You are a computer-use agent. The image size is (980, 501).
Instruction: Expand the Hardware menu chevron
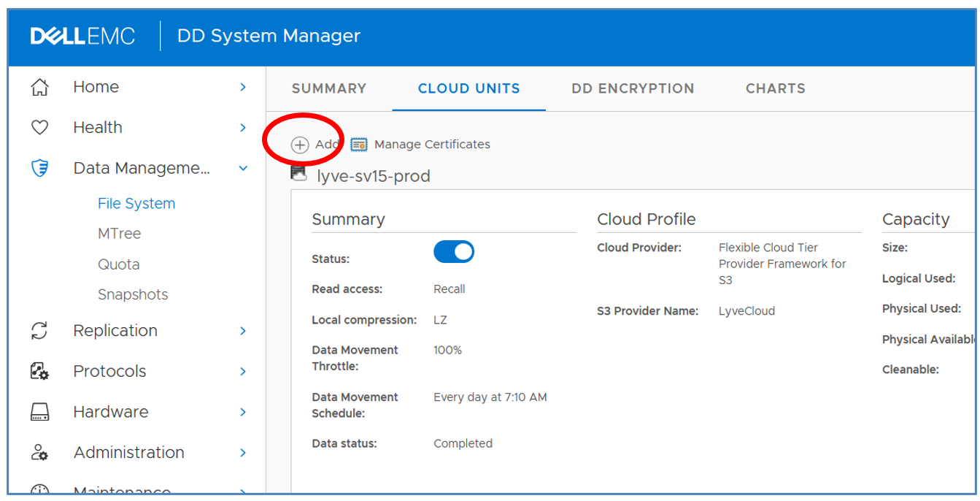tap(243, 413)
